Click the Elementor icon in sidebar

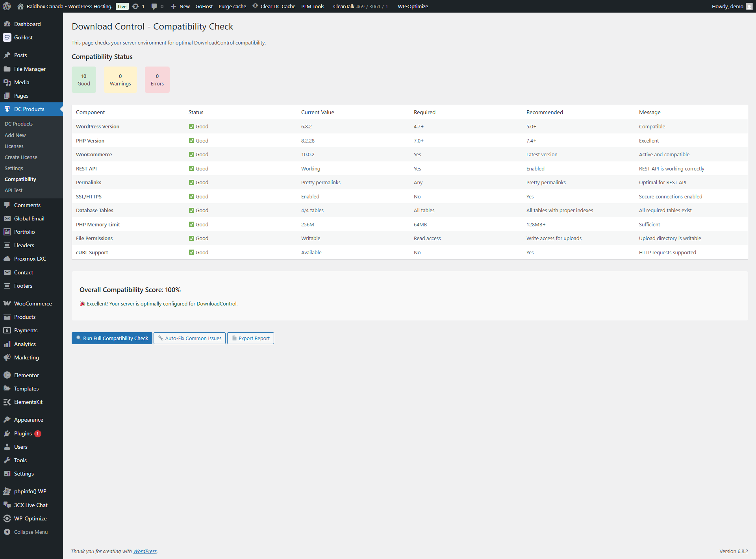(x=7, y=375)
